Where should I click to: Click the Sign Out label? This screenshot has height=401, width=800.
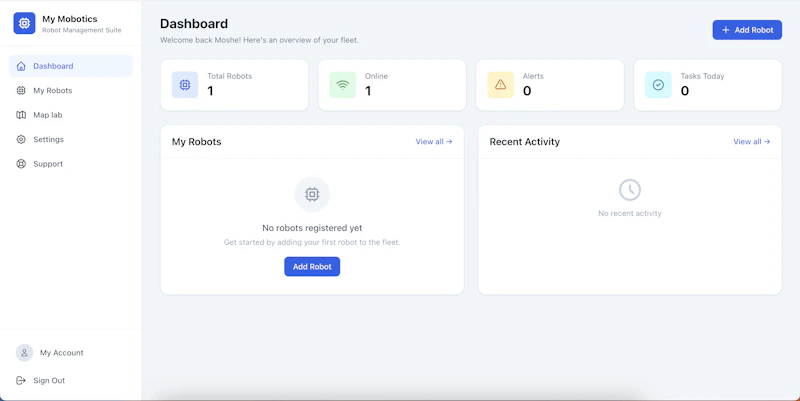point(49,380)
